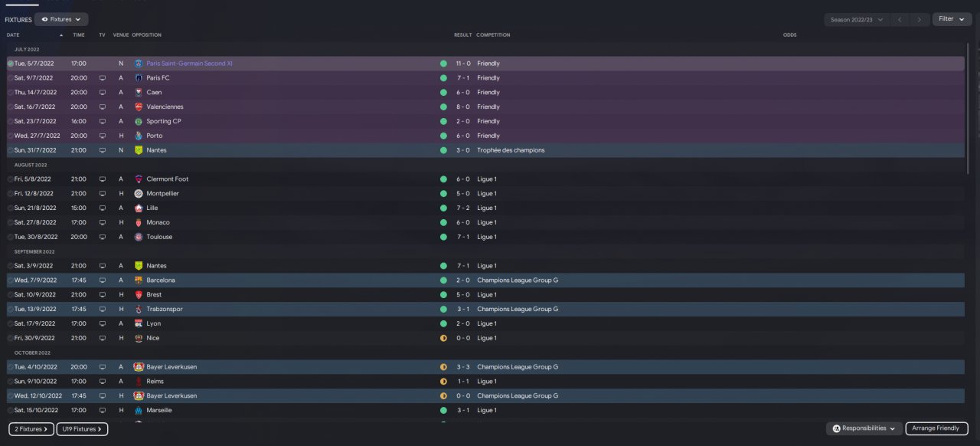Screen dimensions: 980x446
Task: Sort fixtures by the Date column header
Action: tap(13, 35)
